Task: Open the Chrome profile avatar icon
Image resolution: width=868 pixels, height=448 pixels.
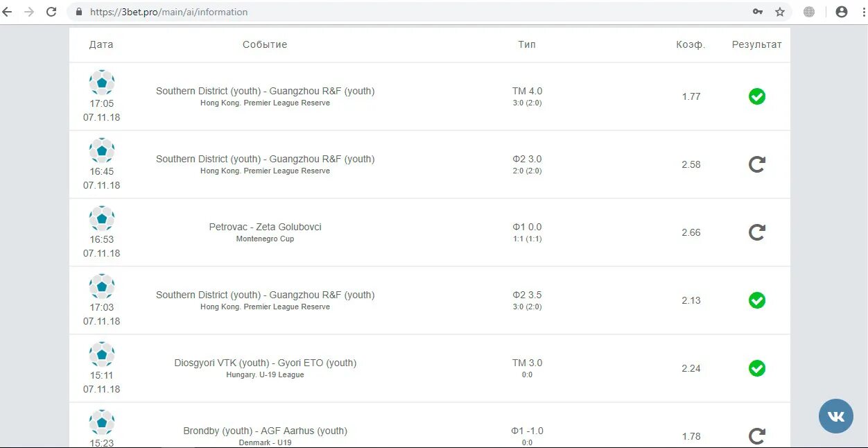Action: [842, 12]
